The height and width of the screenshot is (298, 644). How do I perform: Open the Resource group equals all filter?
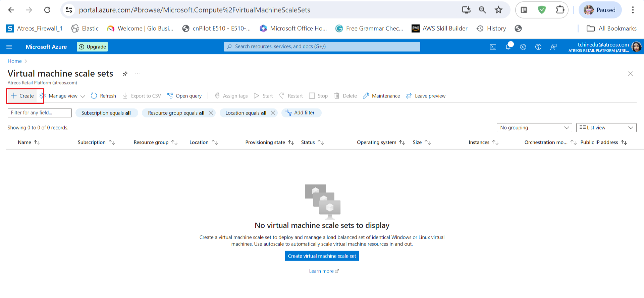[176, 113]
